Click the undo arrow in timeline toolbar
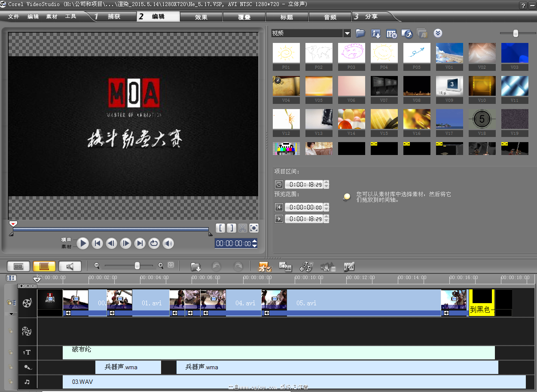Viewport: 537px width, 392px height. (216, 267)
